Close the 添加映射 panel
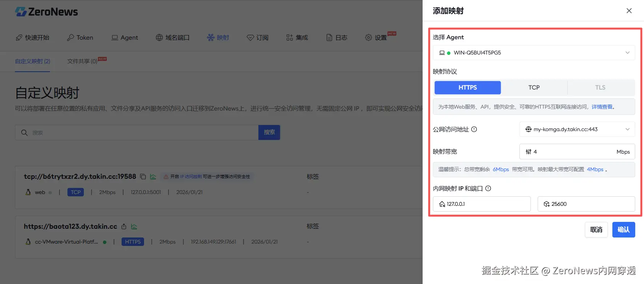Image resolution: width=644 pixels, height=284 pixels. click(629, 11)
